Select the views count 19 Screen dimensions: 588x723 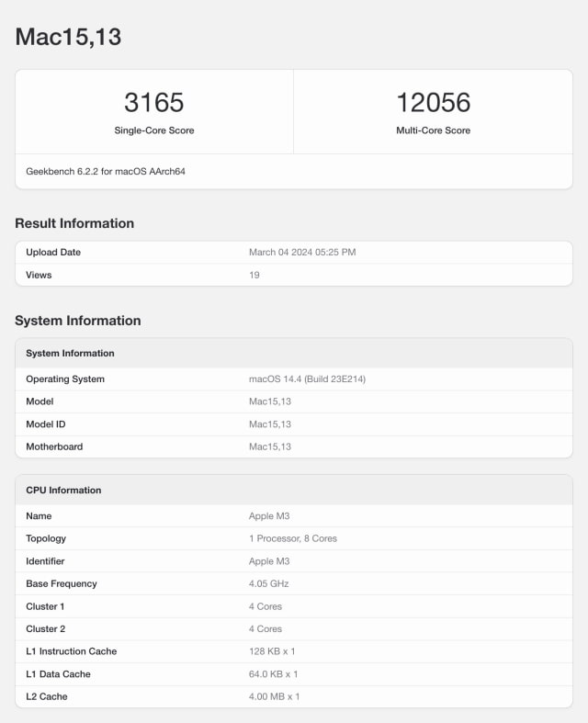[x=254, y=275]
